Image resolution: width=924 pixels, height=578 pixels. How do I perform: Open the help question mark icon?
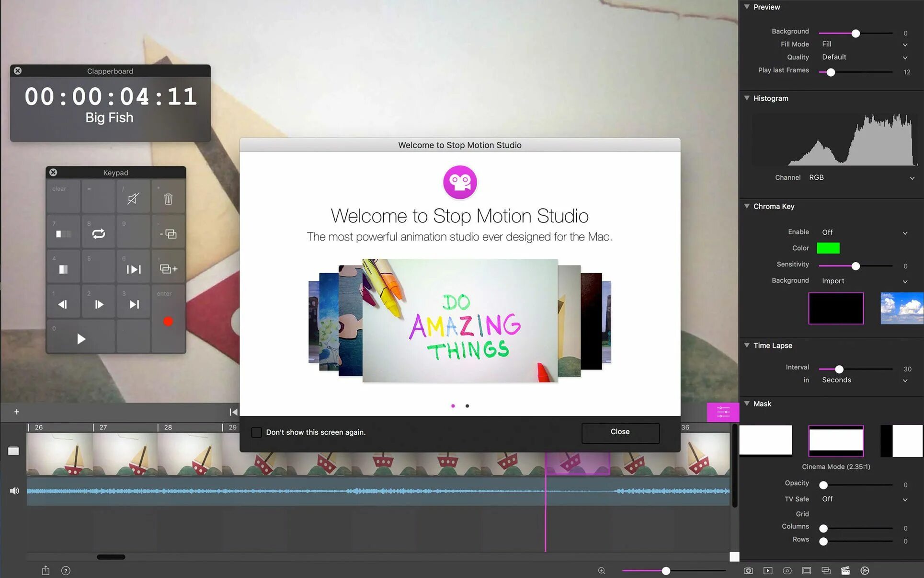point(66,570)
